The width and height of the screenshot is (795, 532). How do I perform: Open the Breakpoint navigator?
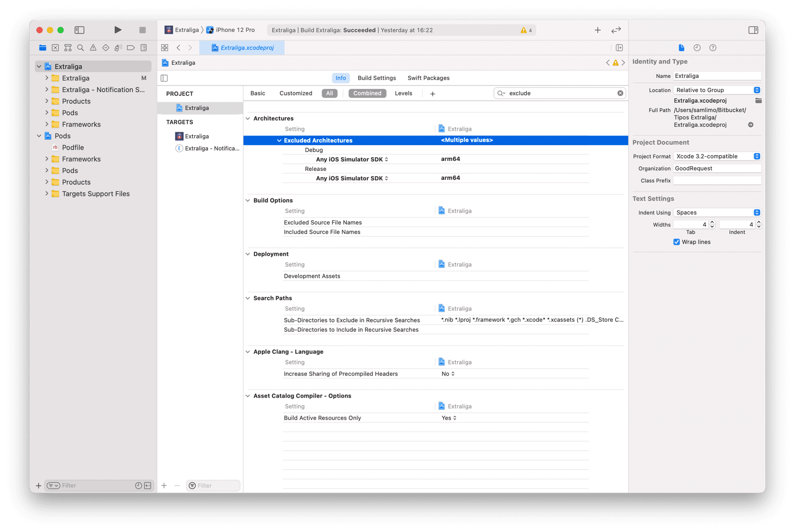[131, 48]
